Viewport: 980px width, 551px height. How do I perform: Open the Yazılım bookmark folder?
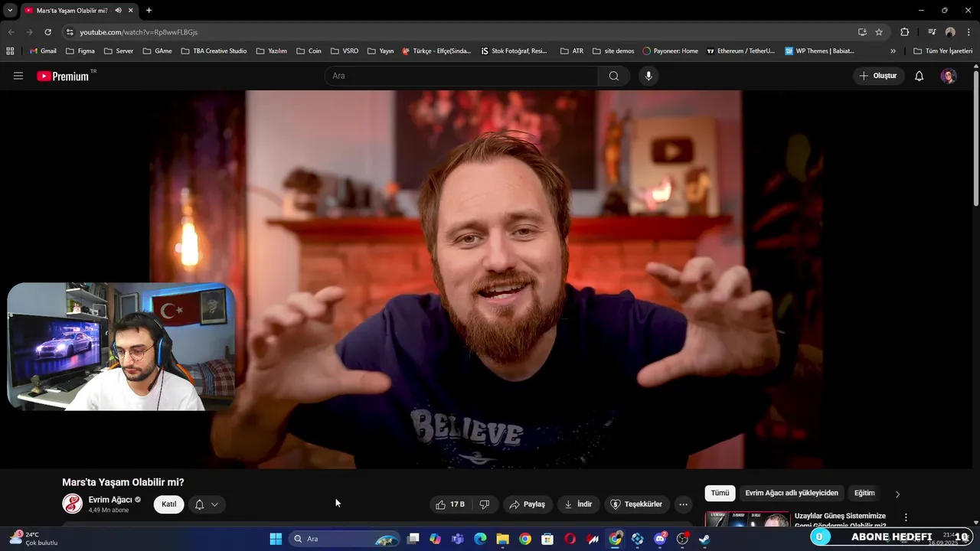[271, 51]
